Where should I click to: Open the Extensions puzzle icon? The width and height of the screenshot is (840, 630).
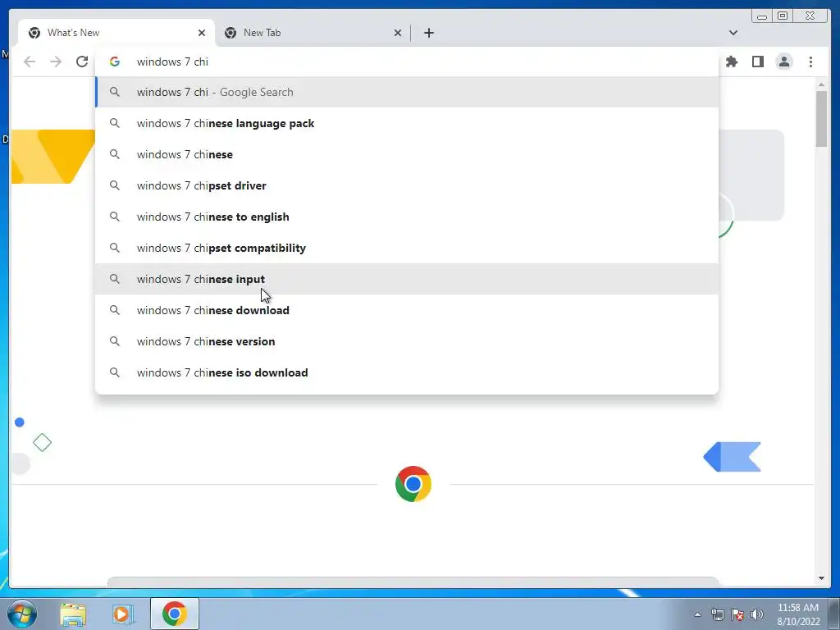pyautogui.click(x=732, y=62)
